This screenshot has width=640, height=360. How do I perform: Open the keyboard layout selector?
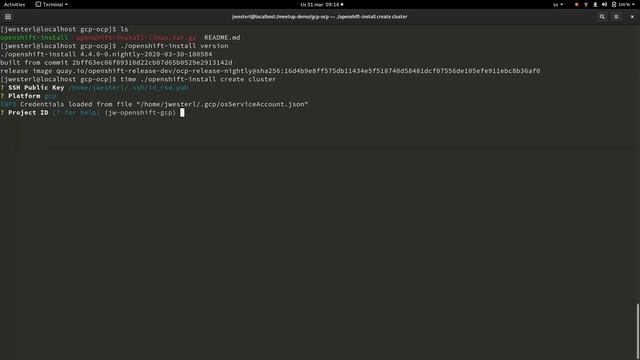(x=558, y=4)
